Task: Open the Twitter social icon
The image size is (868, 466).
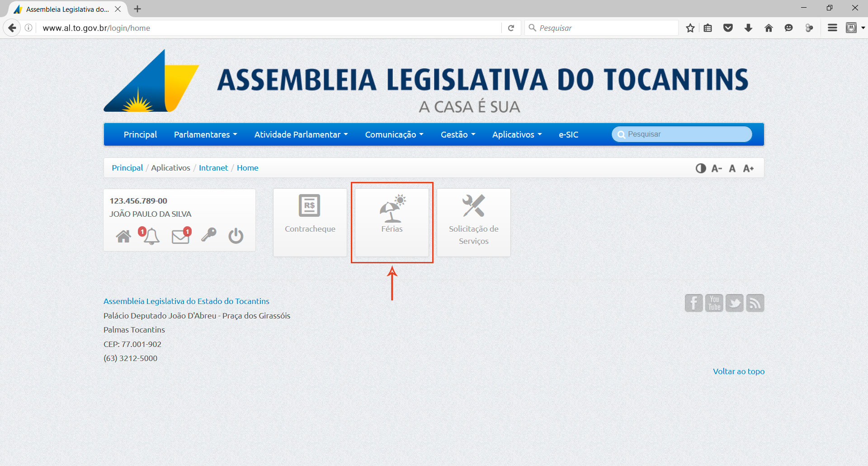Action: click(x=735, y=303)
